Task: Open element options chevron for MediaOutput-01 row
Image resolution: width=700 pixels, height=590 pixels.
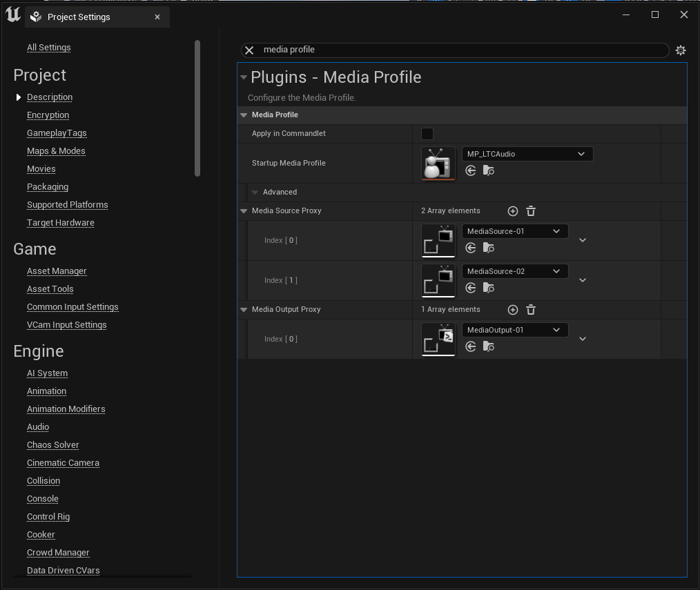Action: tap(583, 339)
